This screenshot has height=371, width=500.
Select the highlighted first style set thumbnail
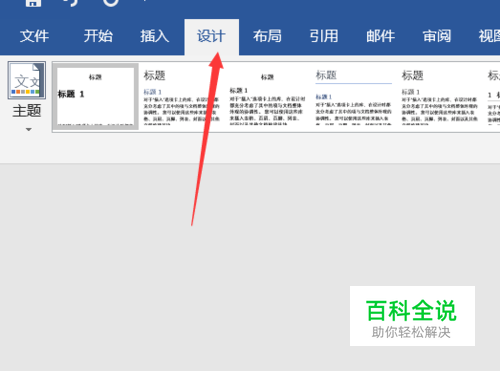96,96
